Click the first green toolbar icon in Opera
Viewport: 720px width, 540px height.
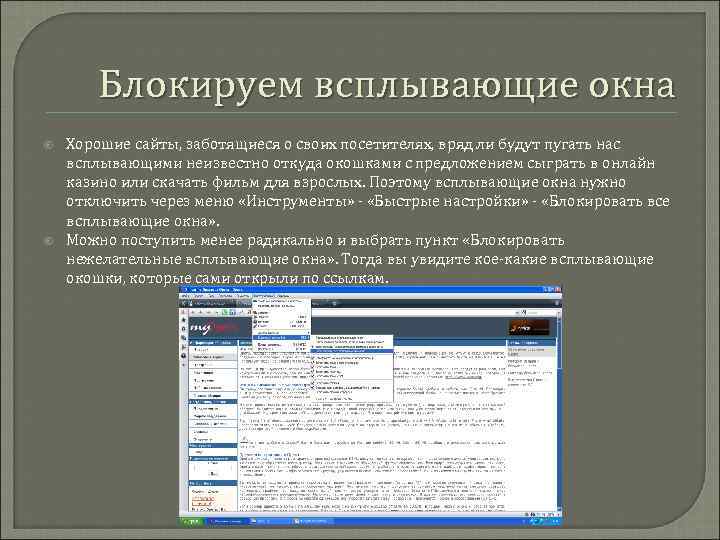click(x=225, y=312)
